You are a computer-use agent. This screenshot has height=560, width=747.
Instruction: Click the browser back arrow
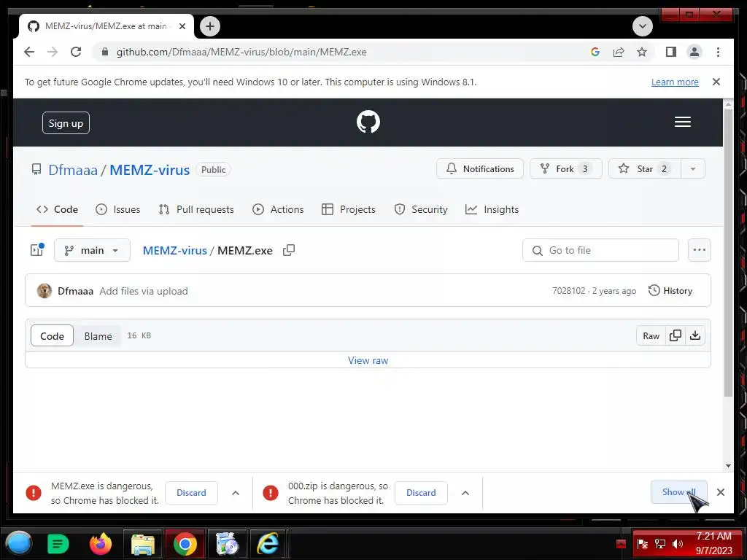(x=29, y=52)
